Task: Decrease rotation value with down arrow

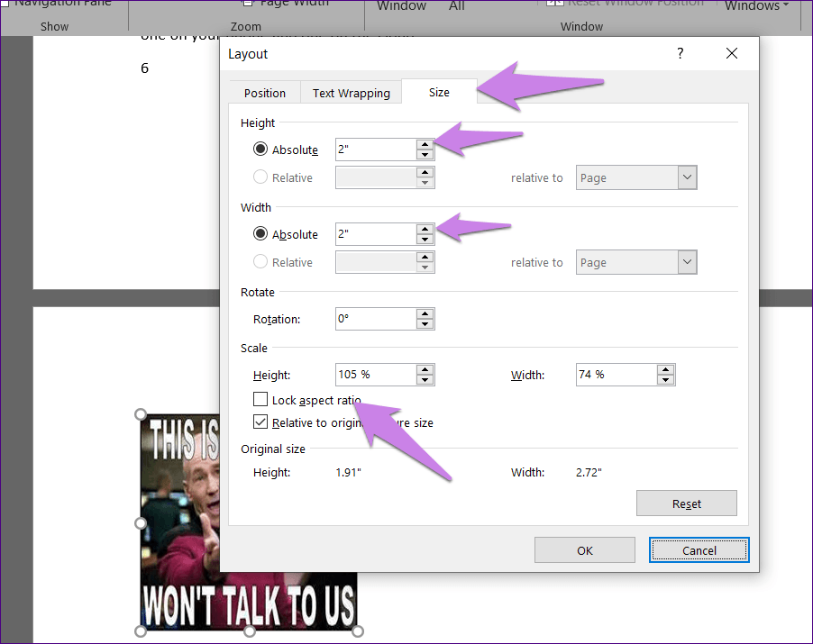Action: (x=425, y=324)
